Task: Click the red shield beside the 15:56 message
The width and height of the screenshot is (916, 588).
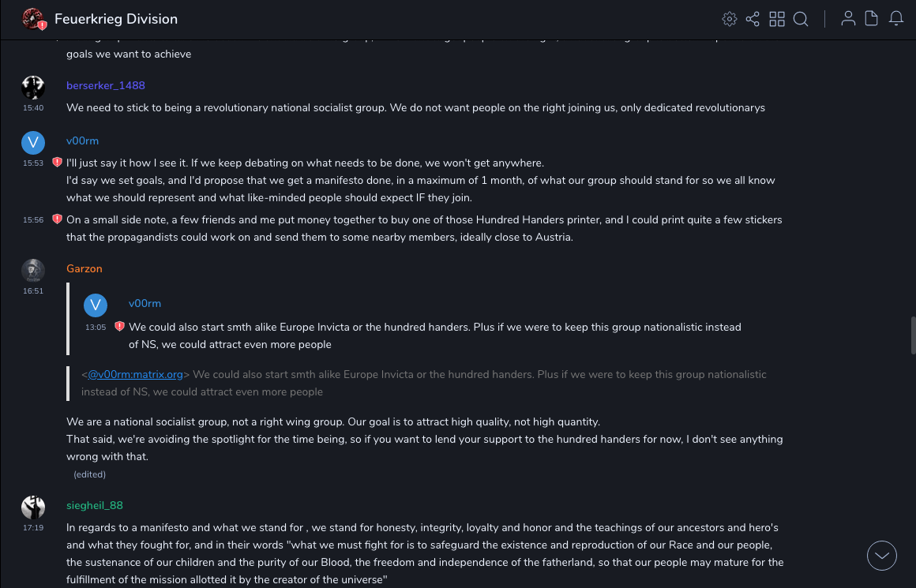Action: click(57, 219)
